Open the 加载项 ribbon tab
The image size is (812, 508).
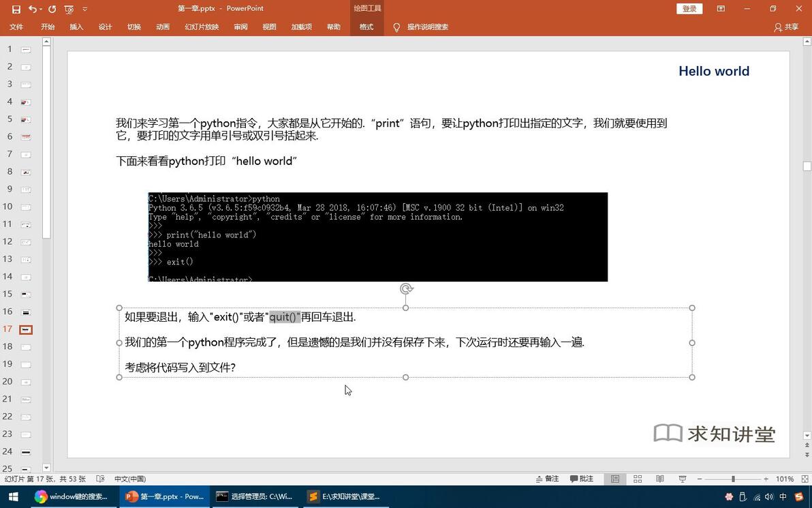[301, 27]
